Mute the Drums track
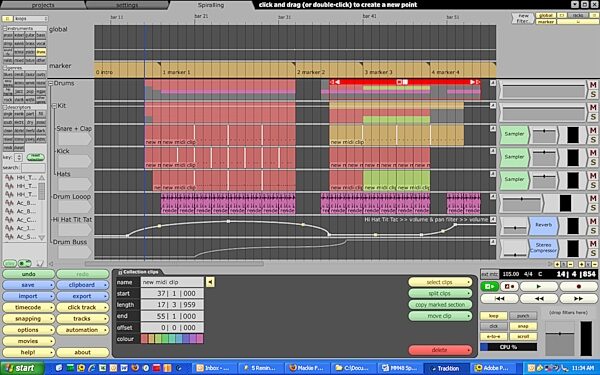Screen dimensions: 600x375 (593, 85)
